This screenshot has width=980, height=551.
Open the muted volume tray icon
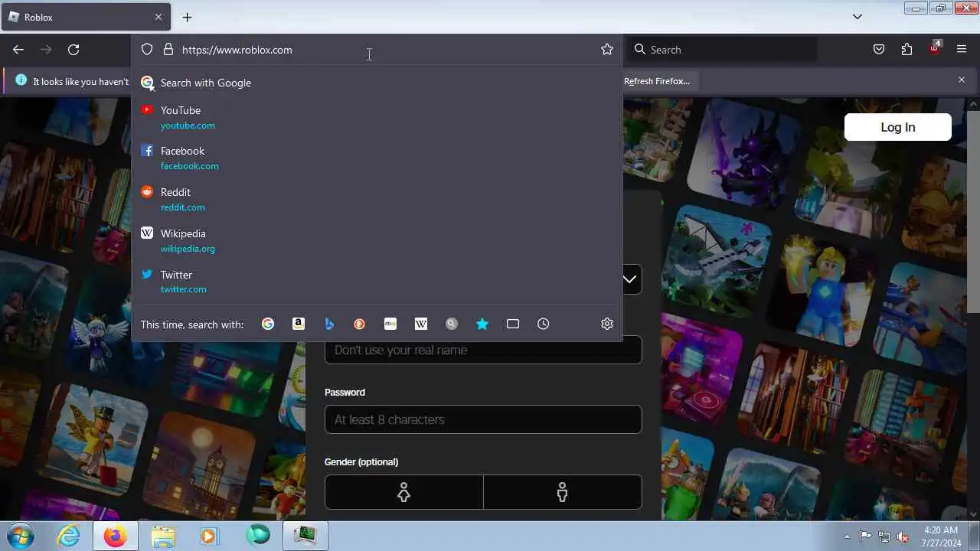[x=903, y=536]
